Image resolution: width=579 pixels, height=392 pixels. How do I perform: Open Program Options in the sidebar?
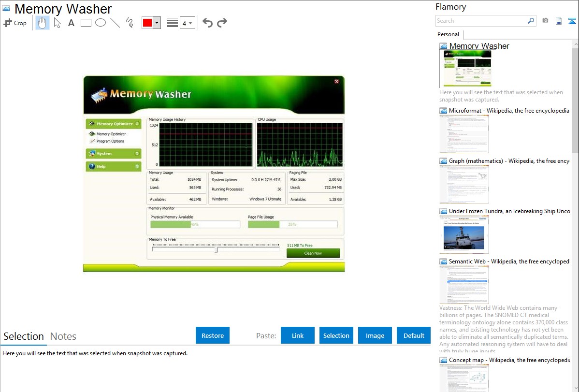[110, 141]
